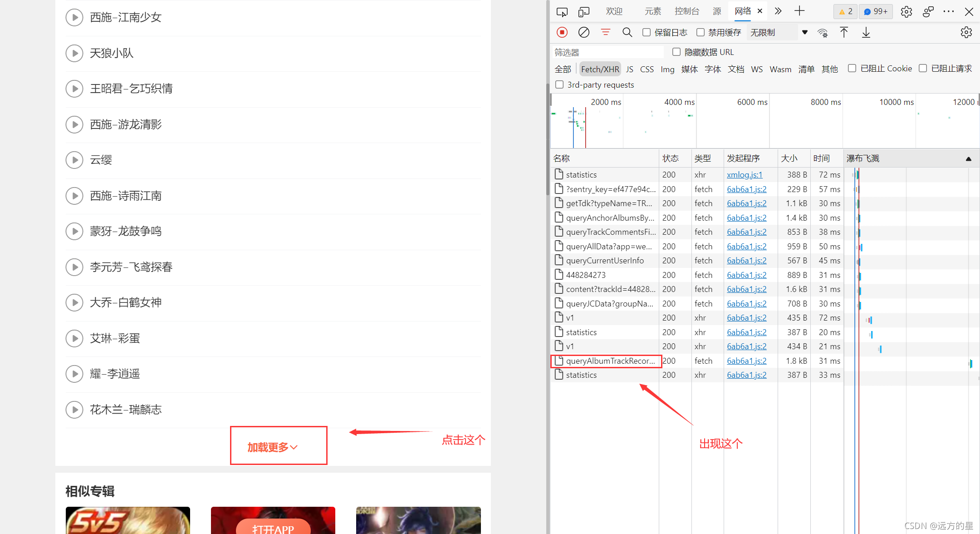The width and height of the screenshot is (980, 534).
Task: Play the track 天狼小队
Action: [x=74, y=53]
